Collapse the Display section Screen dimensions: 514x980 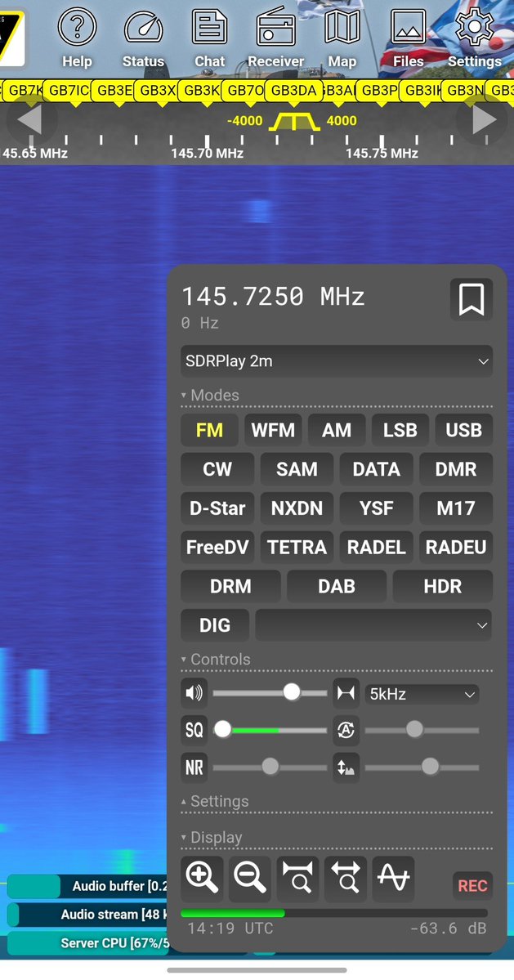coord(211,838)
